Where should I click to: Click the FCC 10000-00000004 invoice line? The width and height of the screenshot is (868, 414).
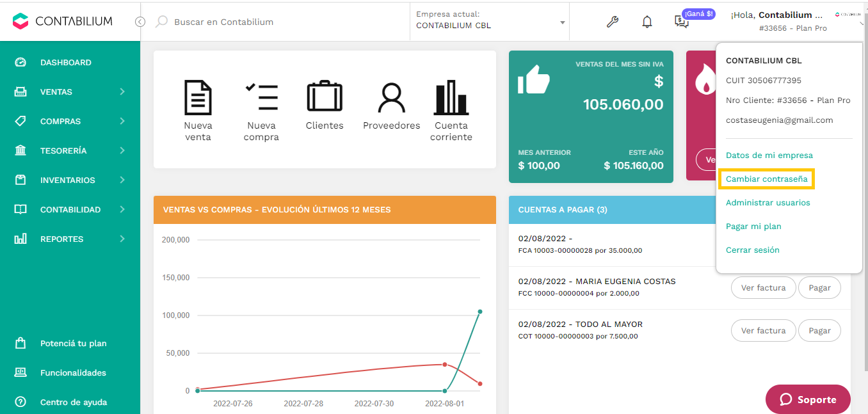tap(579, 293)
